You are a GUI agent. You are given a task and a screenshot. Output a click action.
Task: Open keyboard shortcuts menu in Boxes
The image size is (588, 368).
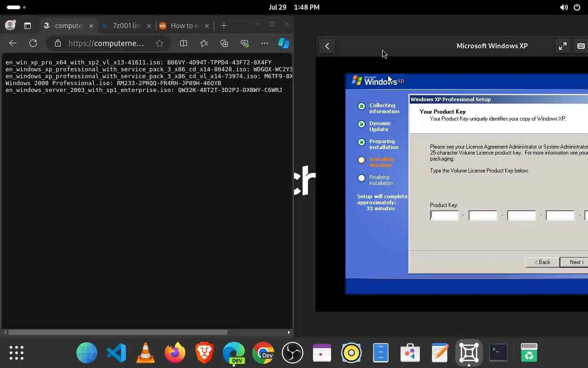pos(581,46)
